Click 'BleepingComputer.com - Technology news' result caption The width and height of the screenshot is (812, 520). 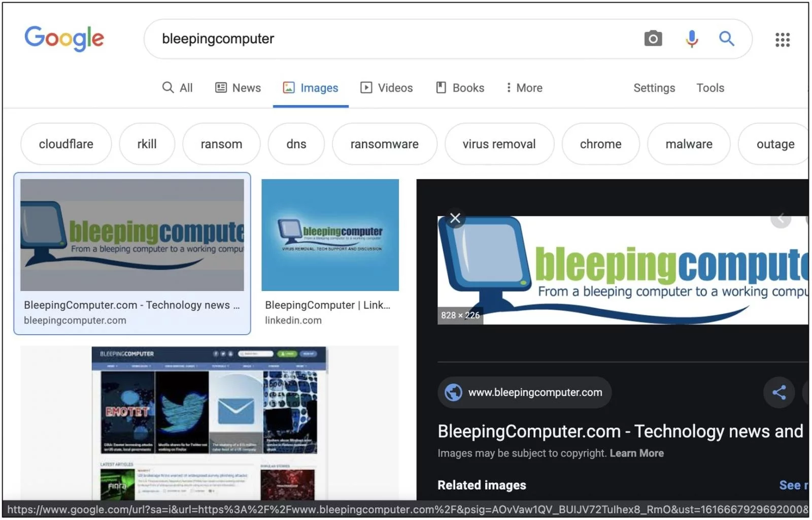coord(132,305)
